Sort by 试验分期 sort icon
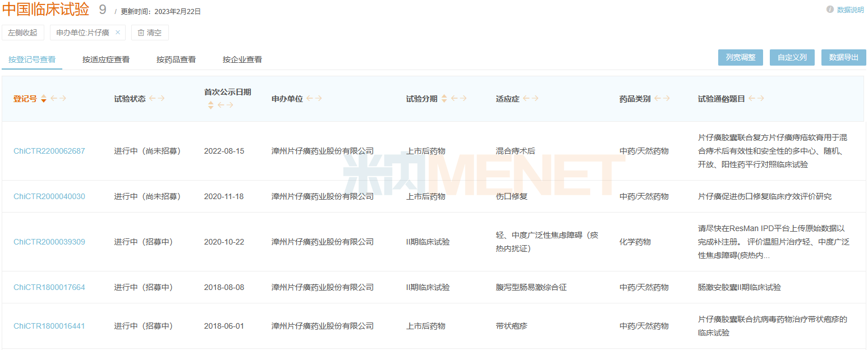This screenshot has height=350, width=868. (444, 99)
